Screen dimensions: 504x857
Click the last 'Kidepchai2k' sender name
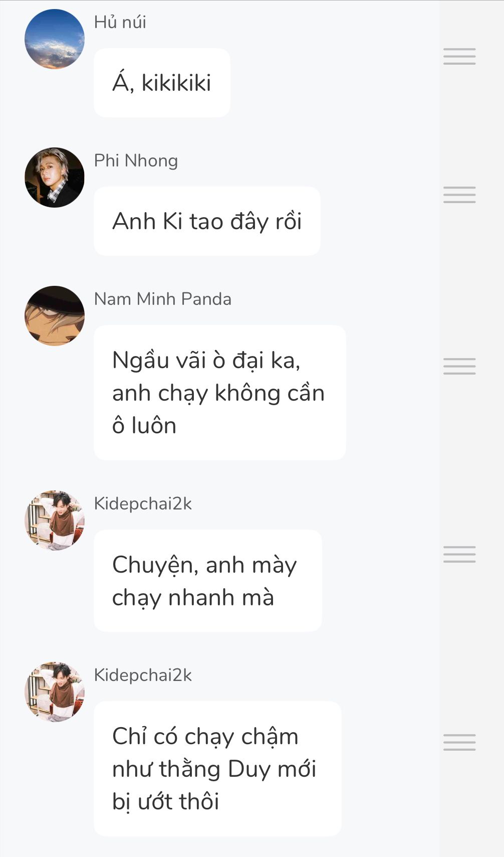click(x=143, y=675)
